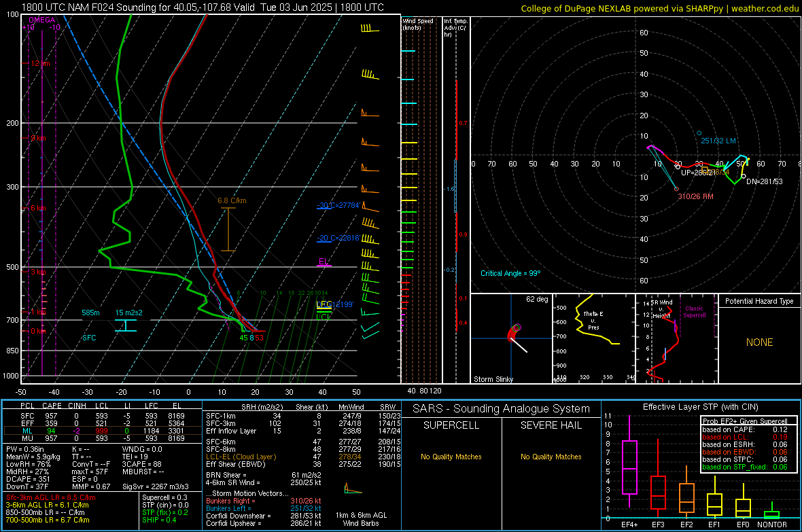The width and height of the screenshot is (802, 532).
Task: Click No Quality Matches under SUPERCELL
Action: 451,457
